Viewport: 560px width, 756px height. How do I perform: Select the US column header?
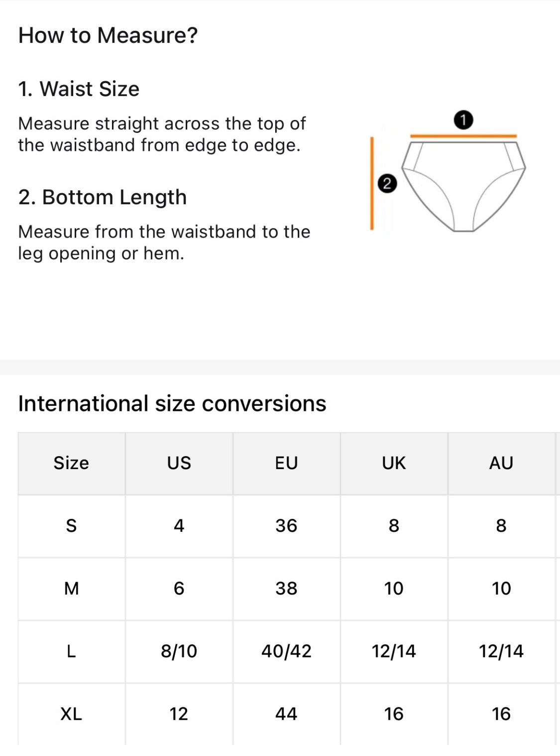pyautogui.click(x=179, y=463)
